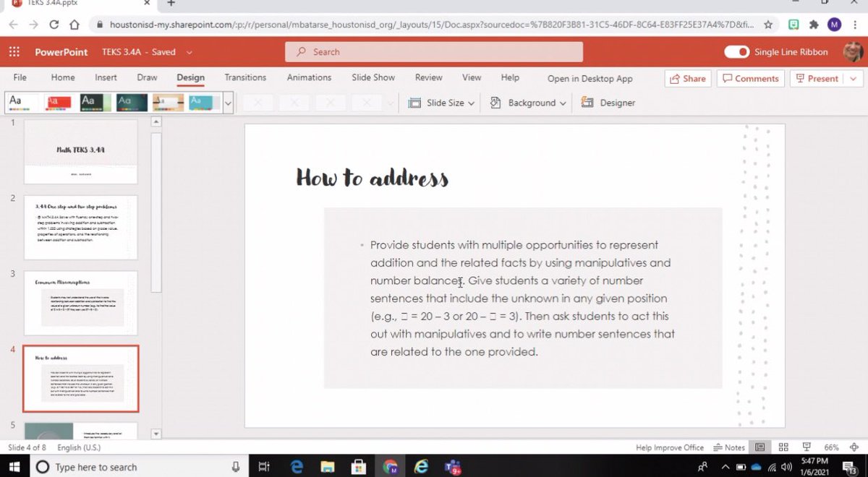Click the Share button

tap(688, 79)
